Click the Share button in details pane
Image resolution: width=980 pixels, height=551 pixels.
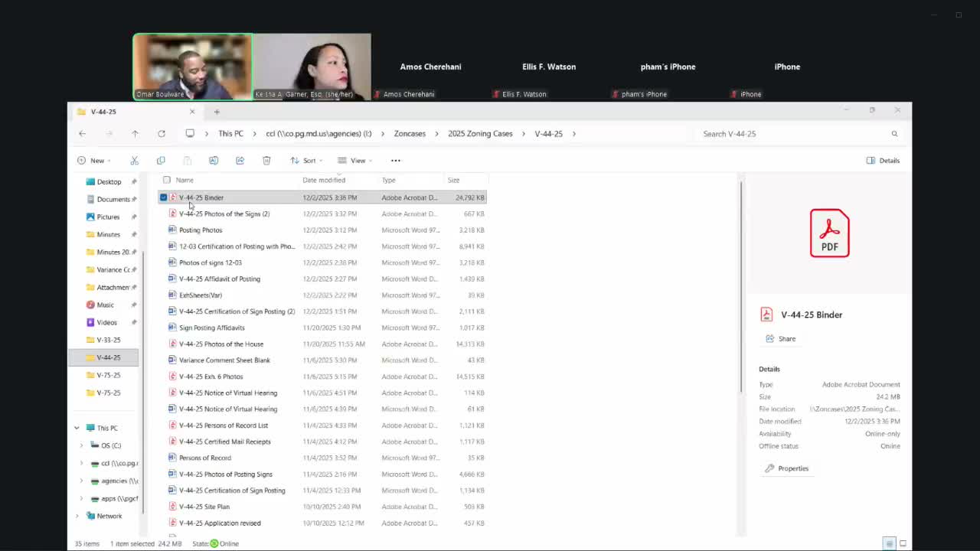click(x=781, y=339)
